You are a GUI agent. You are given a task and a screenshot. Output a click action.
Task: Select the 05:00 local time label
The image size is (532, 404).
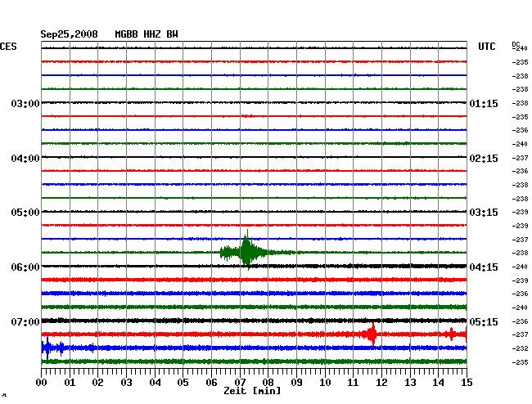pyautogui.click(x=25, y=213)
